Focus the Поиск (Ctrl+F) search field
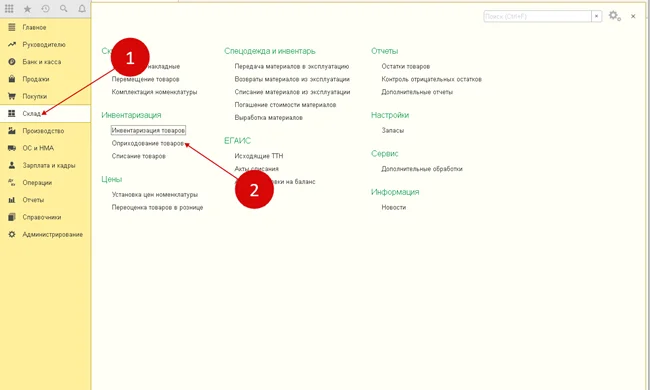650x390 pixels. pos(537,16)
